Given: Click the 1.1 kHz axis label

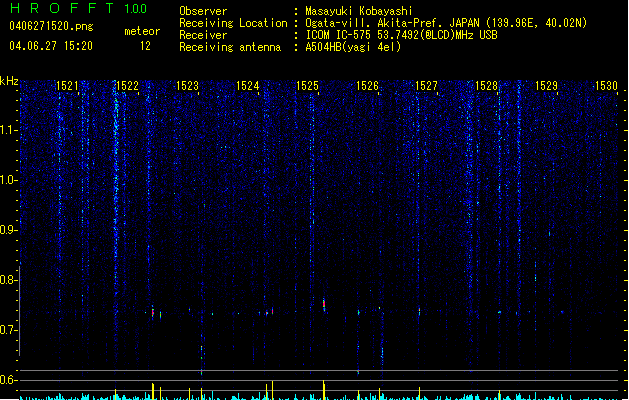Looking at the screenshot, I should [x=9, y=130].
